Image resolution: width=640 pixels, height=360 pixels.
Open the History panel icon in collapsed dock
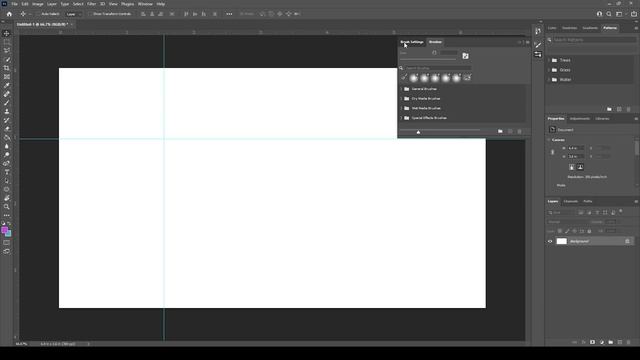[538, 31]
